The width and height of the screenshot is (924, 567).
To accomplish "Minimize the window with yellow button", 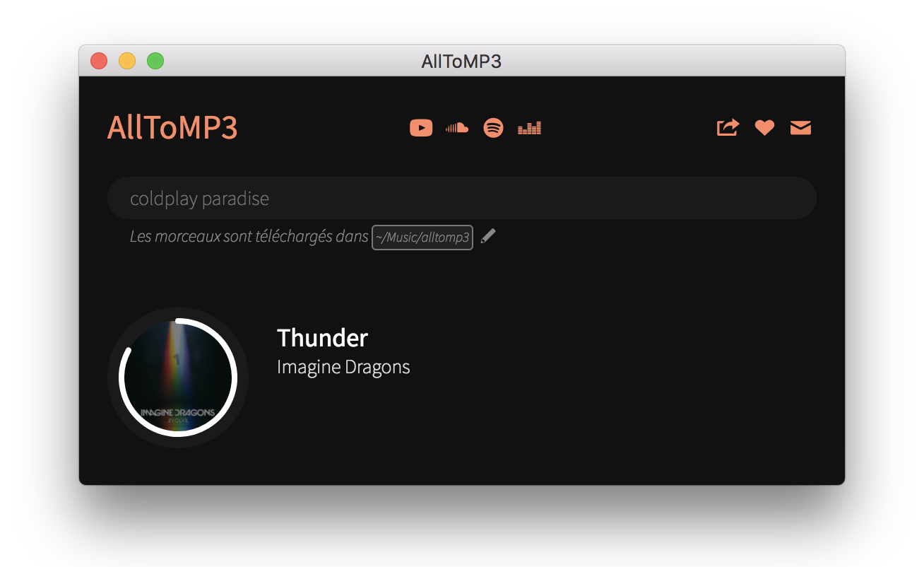I will coord(127,61).
